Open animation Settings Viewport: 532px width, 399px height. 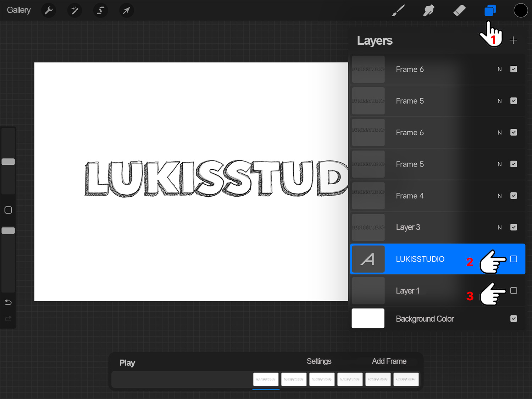319,361
